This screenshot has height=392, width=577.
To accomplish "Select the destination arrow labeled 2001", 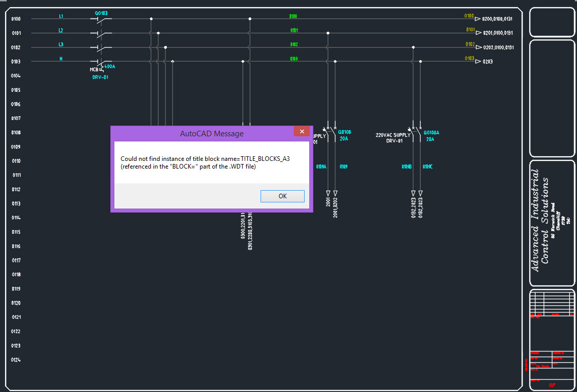I will (328, 193).
